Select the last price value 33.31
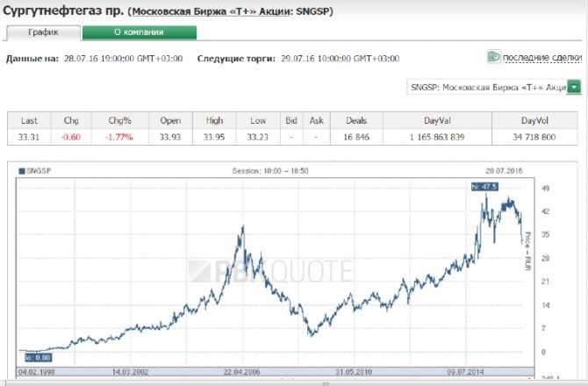 pos(29,137)
